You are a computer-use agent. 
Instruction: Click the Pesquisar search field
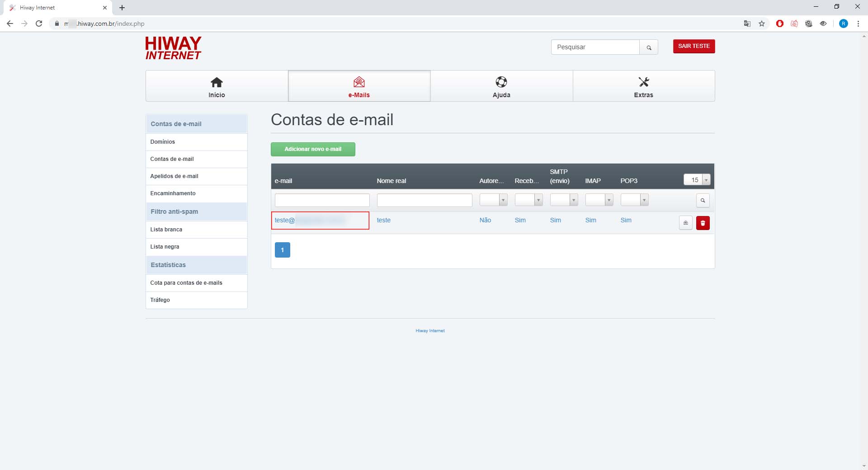click(595, 47)
